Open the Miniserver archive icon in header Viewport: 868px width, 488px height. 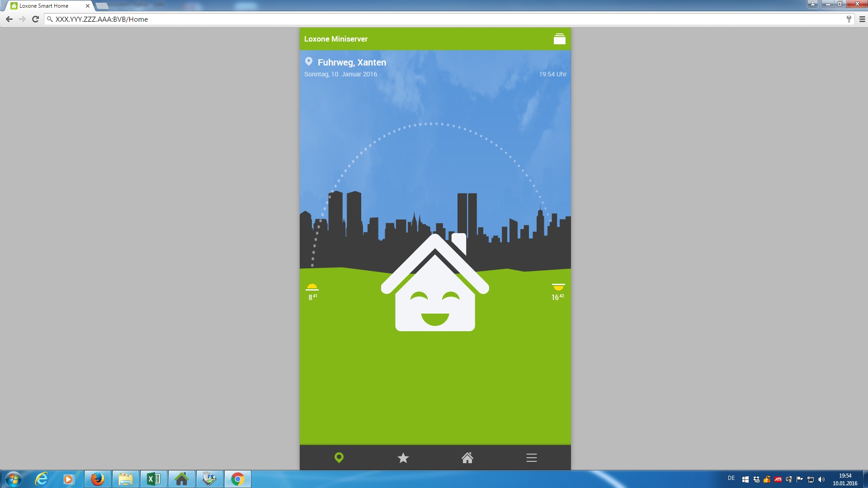[559, 39]
